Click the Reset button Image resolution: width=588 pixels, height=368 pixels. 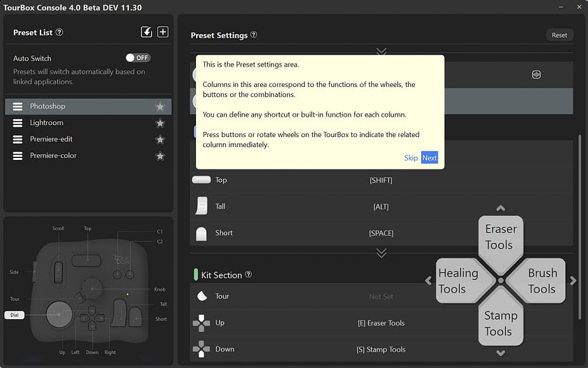click(559, 35)
